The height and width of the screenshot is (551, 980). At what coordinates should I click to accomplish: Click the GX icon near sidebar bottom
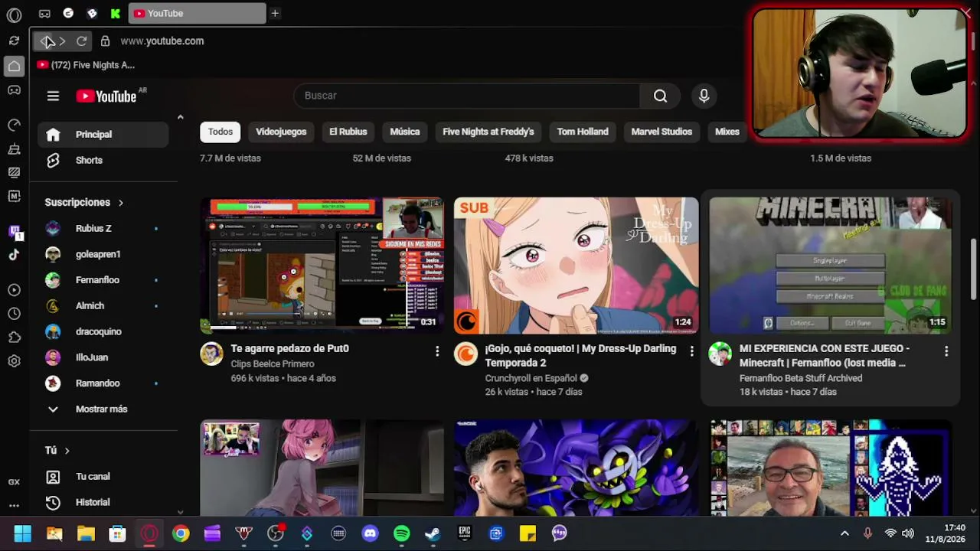click(x=14, y=482)
